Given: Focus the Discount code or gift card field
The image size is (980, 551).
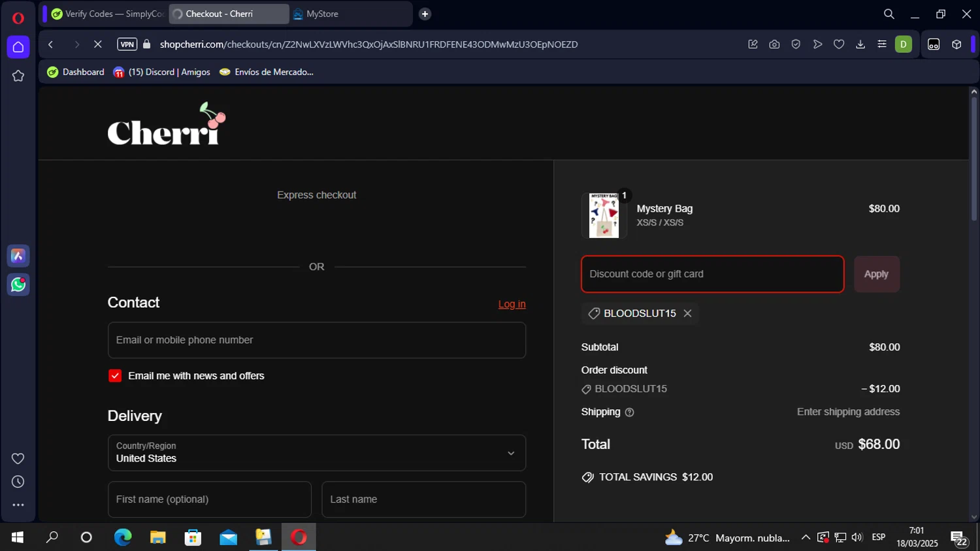Looking at the screenshot, I should (713, 274).
